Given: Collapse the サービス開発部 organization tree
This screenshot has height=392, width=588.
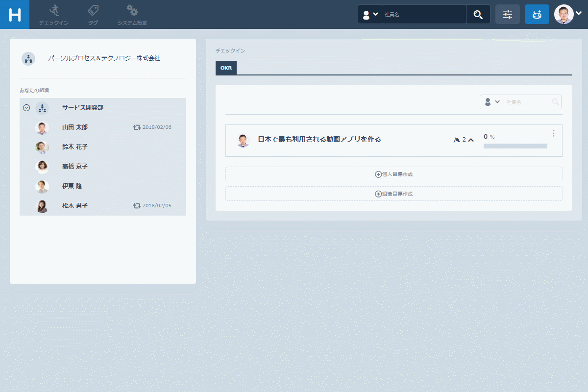Looking at the screenshot, I should [26, 108].
